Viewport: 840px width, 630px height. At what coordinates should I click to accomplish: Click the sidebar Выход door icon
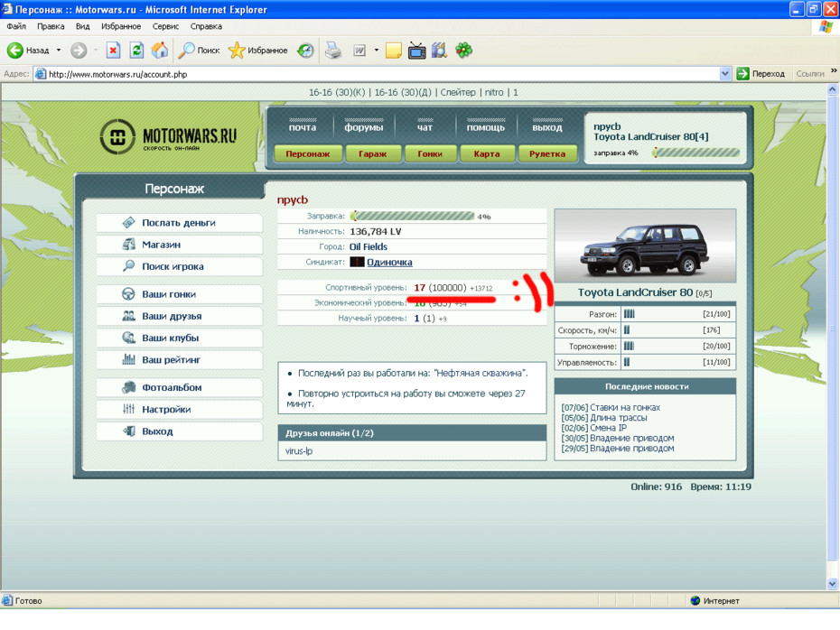tap(128, 431)
